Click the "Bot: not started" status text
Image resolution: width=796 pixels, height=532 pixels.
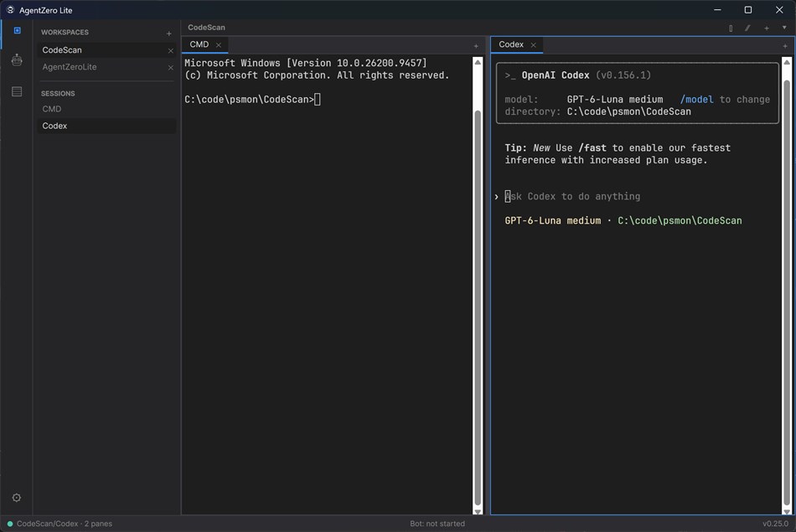coord(437,524)
